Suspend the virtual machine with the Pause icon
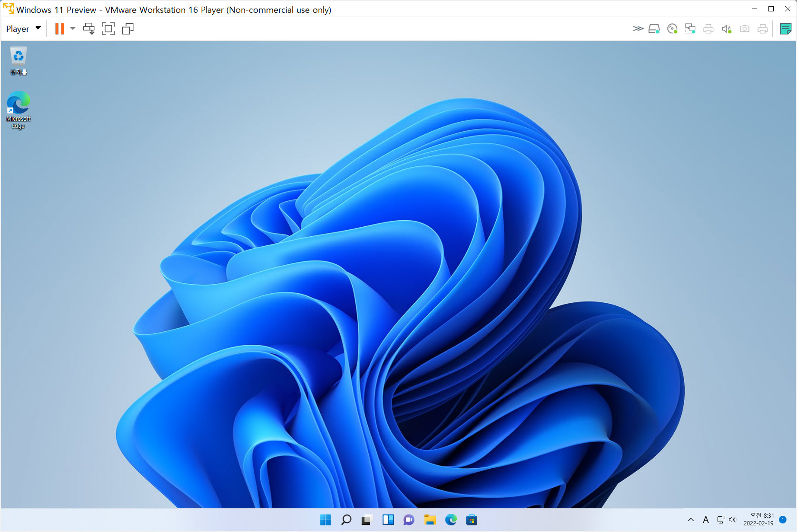 point(59,29)
